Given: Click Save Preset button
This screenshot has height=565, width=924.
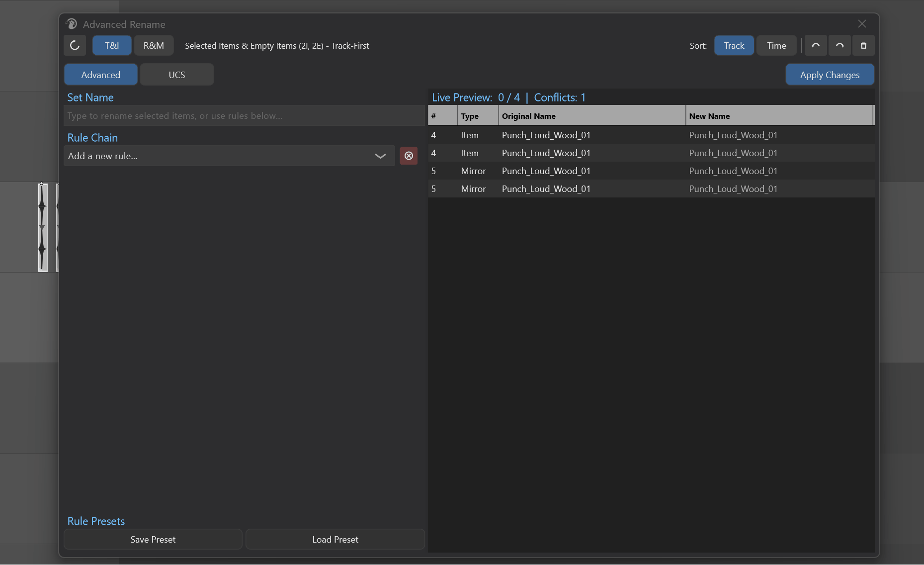Looking at the screenshot, I should tap(153, 539).
